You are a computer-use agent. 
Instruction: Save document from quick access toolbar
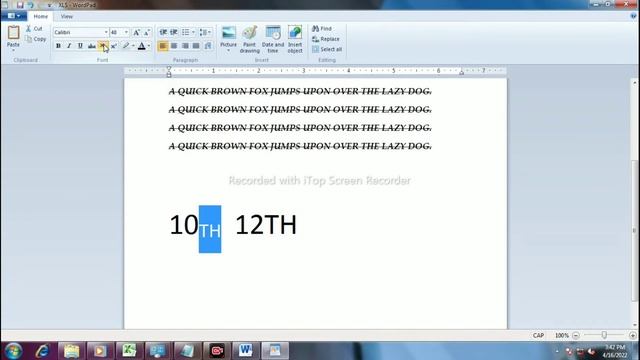click(20, 5)
